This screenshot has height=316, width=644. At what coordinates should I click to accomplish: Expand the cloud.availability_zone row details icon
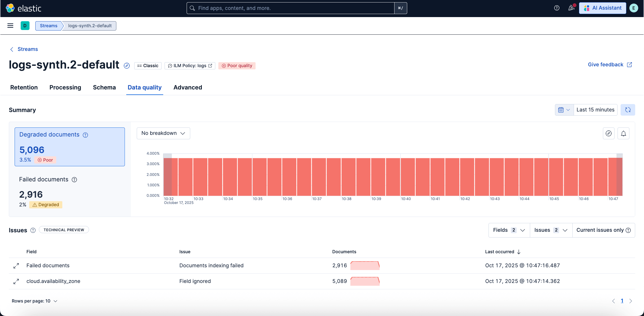[16, 281]
